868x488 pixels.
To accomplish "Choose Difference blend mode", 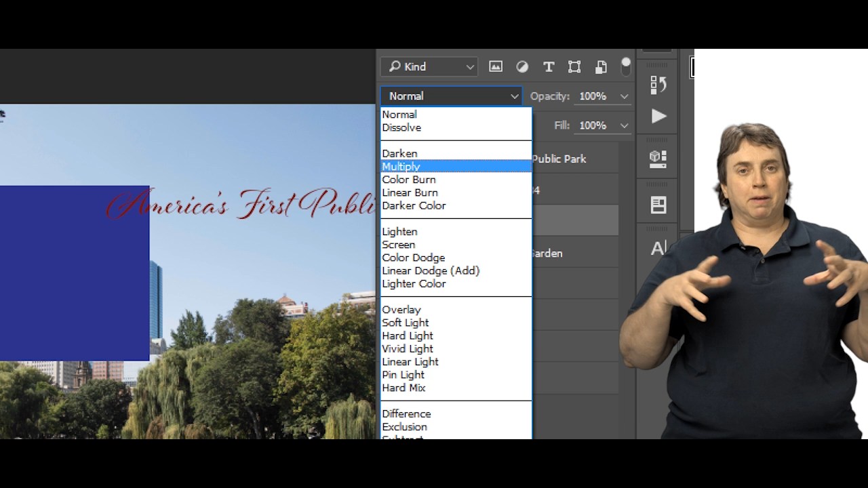I will (x=456, y=413).
